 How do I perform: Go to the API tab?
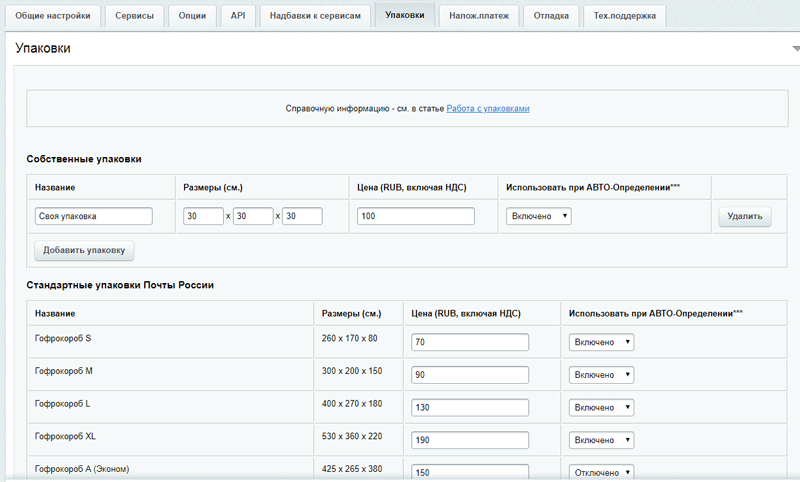(237, 16)
